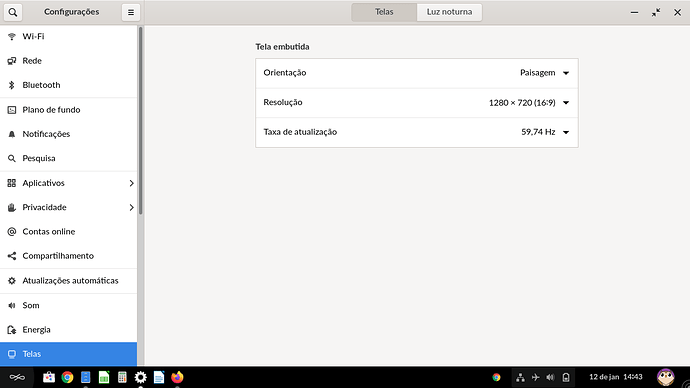Click the sidebar vertical scrollbar
Screen dimensions: 690x388
tap(141, 121)
